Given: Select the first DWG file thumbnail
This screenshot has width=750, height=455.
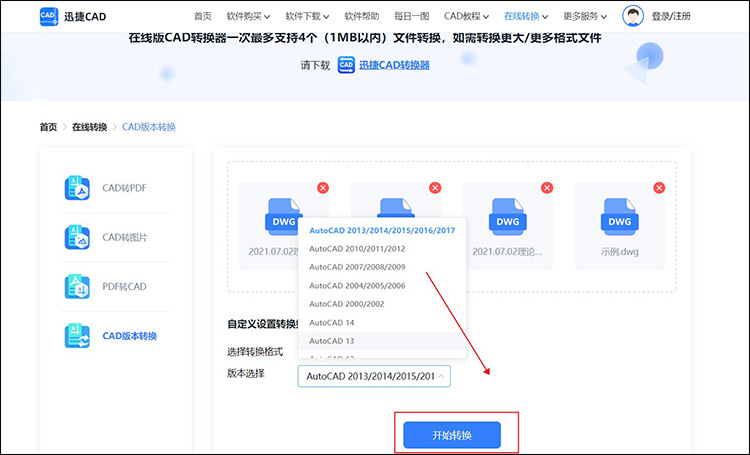Looking at the screenshot, I should tap(284, 217).
